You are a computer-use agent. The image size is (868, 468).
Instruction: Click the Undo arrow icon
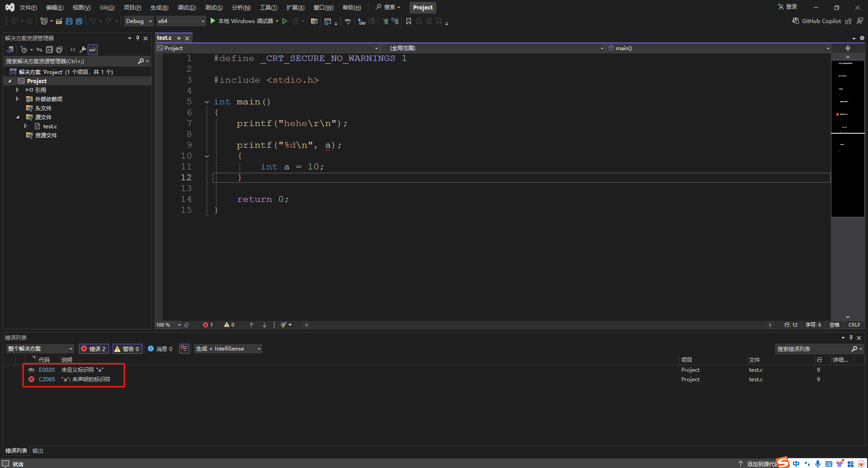pos(93,21)
